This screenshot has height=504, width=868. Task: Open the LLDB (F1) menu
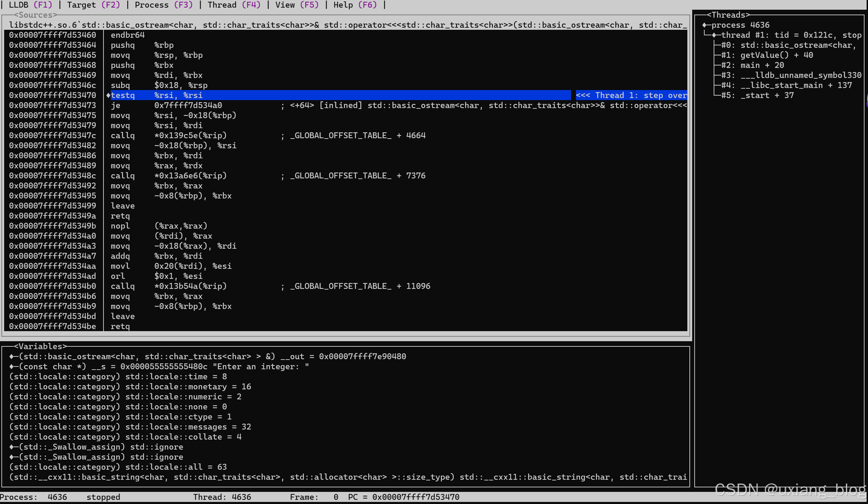[x=30, y=5]
